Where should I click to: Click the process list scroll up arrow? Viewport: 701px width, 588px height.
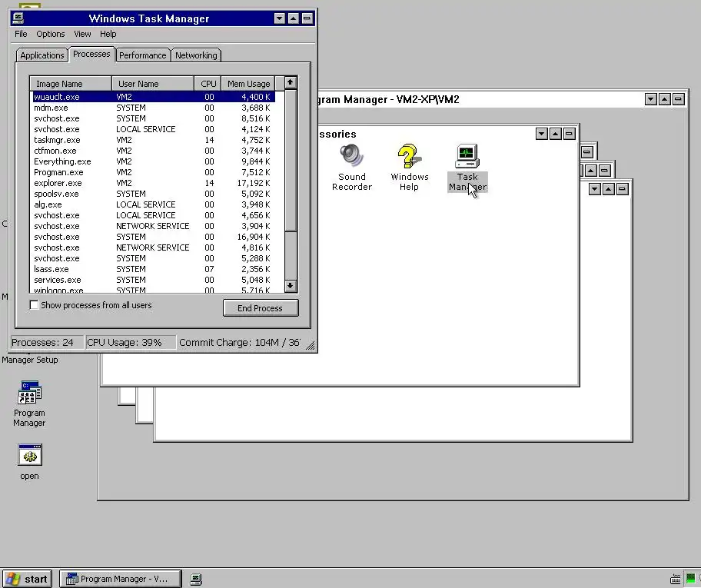291,83
